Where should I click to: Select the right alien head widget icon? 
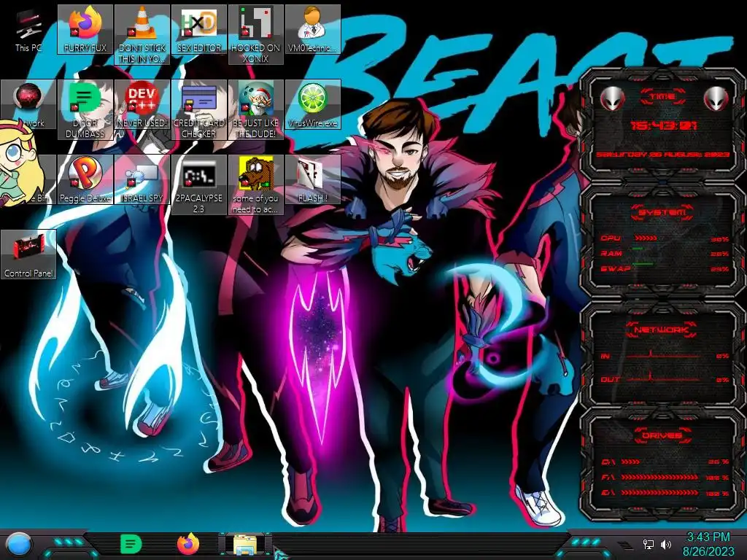716,98
